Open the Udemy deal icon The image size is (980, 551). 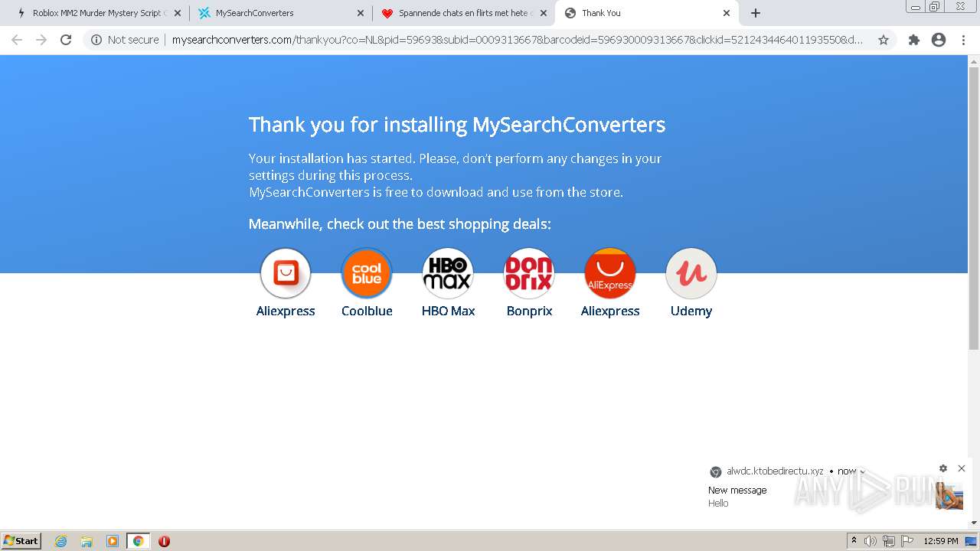point(691,273)
